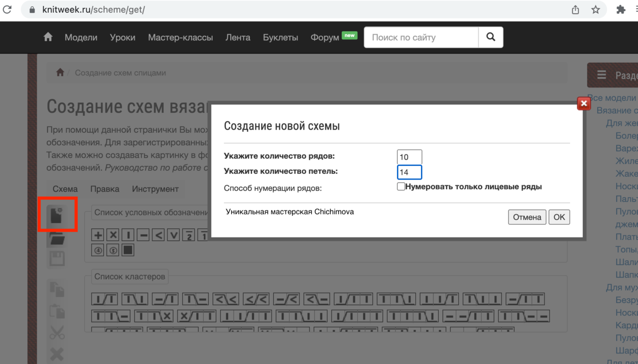Click the stitch count field showing 14
This screenshot has width=638, height=364.
409,172
